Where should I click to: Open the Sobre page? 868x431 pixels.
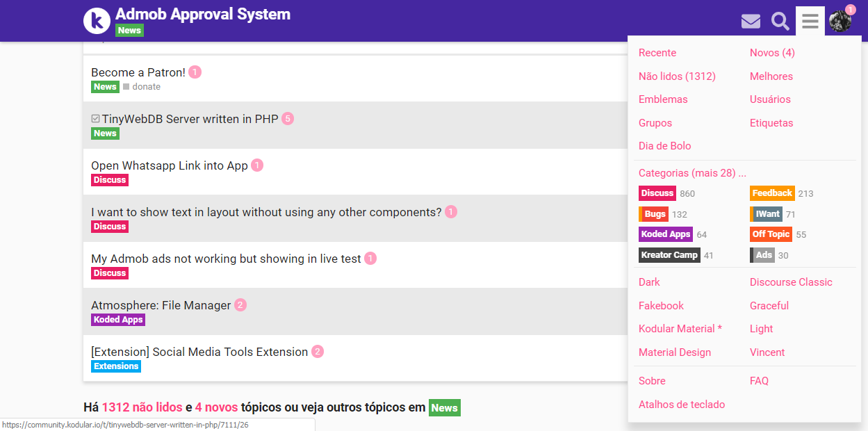[652, 381]
